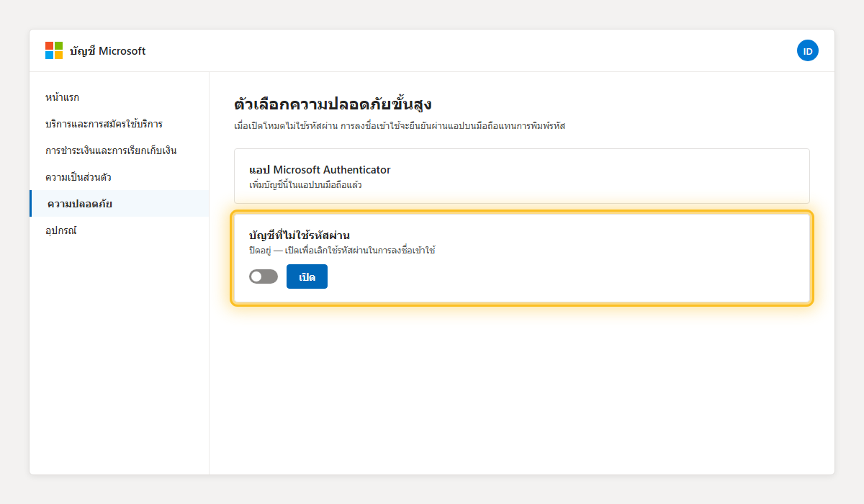
Task: Toggle the passwordless account switch
Action: coord(264,276)
